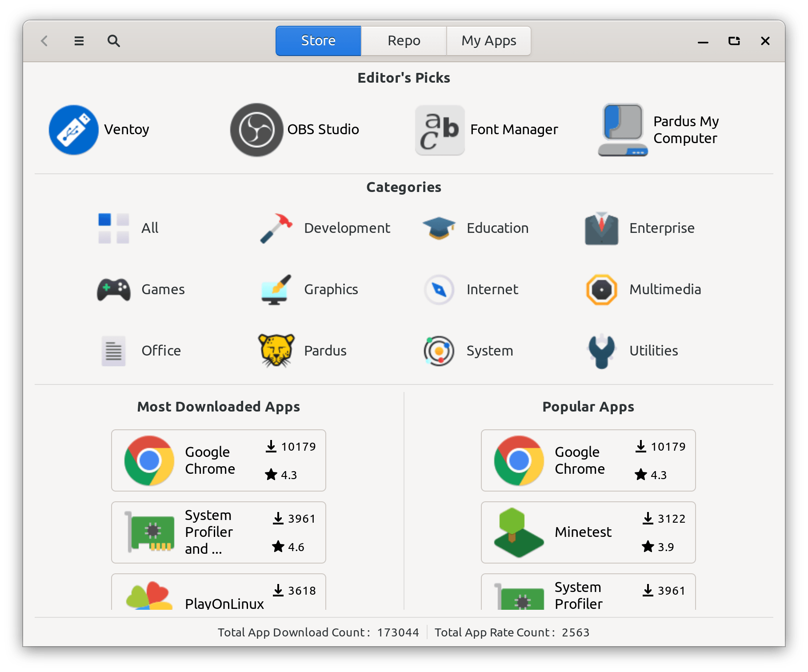Click the Popular Apps heading
This screenshot has width=808, height=672.
pyautogui.click(x=588, y=407)
